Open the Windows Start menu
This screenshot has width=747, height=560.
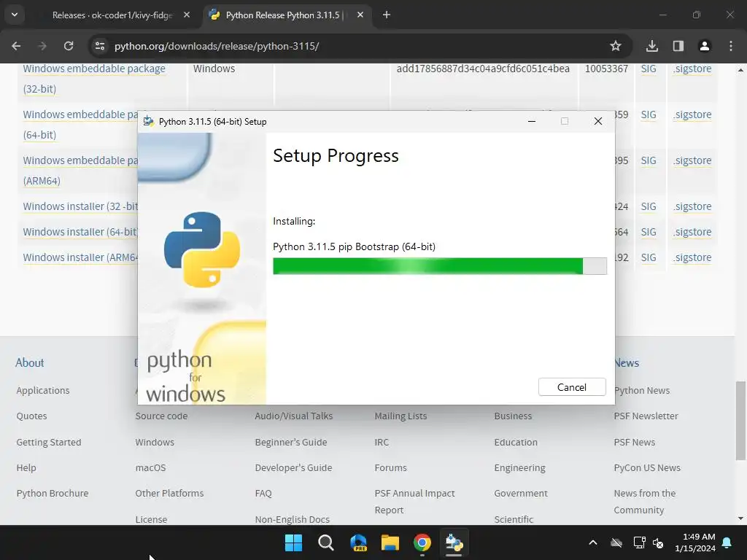[293, 542]
